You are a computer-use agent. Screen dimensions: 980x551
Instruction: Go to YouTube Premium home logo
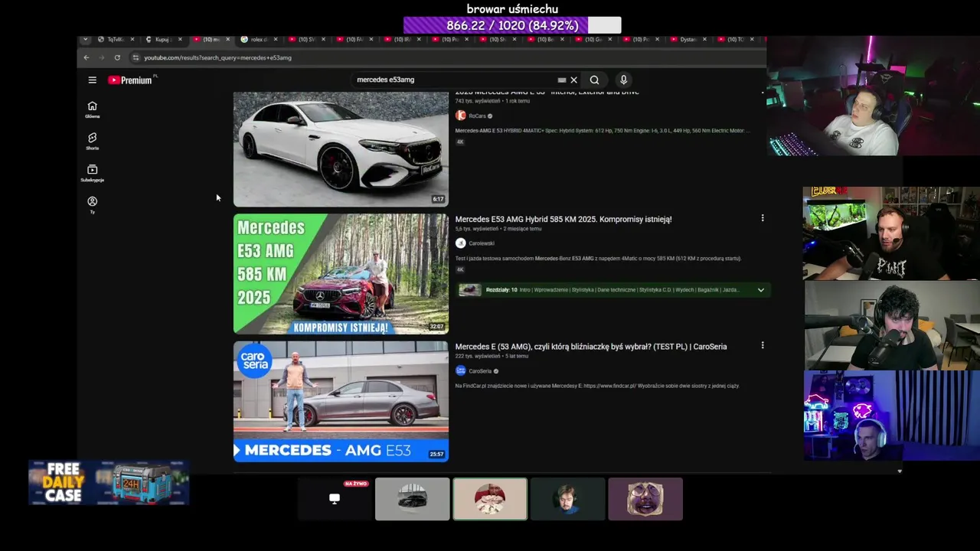tap(132, 80)
